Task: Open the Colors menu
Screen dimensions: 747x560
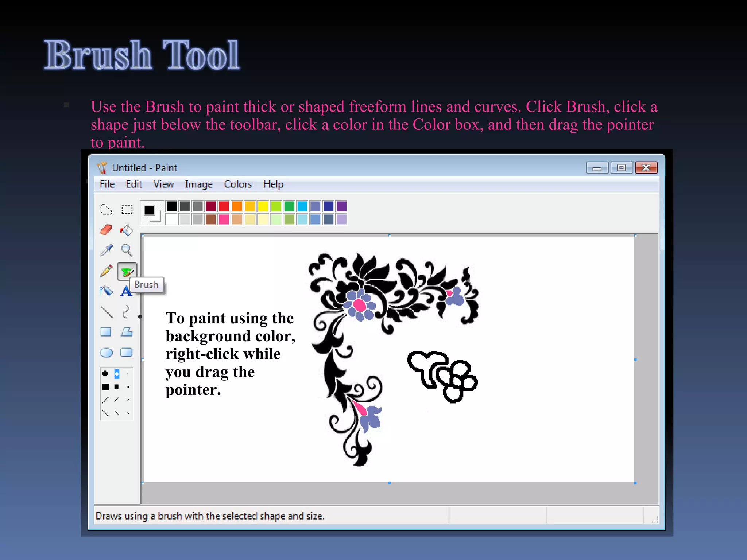Action: (237, 184)
